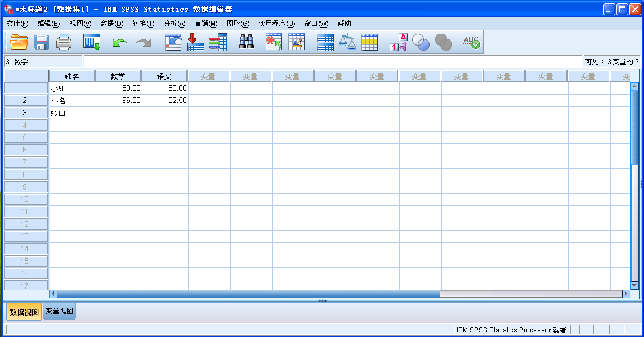Select the row 2 header
Viewport: 644px width, 337px height.
tap(25, 100)
